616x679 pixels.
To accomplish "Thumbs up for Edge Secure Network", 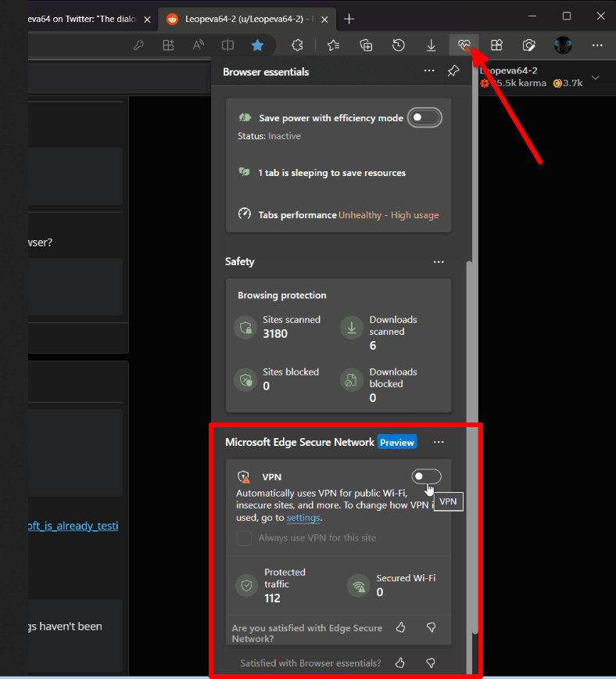I will point(401,627).
